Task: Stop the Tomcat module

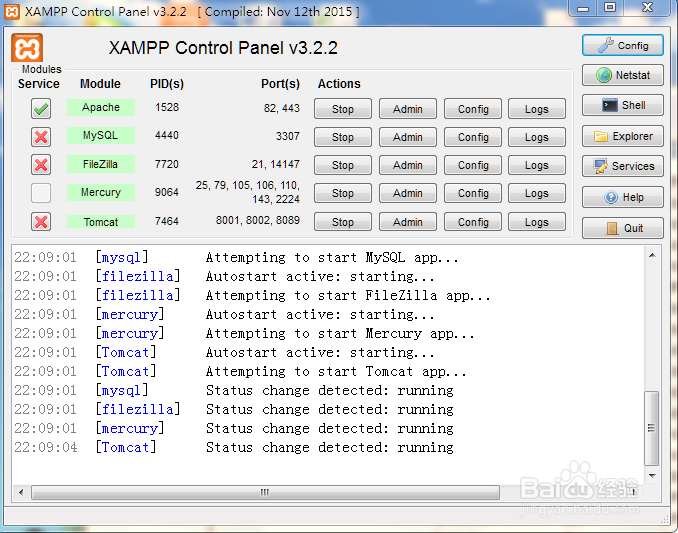Action: coord(342,222)
